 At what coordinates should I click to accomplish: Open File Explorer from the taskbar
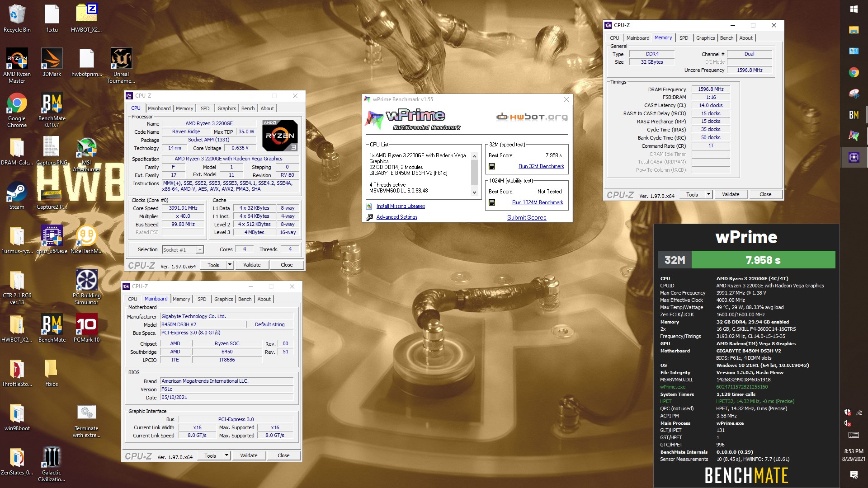854,30
